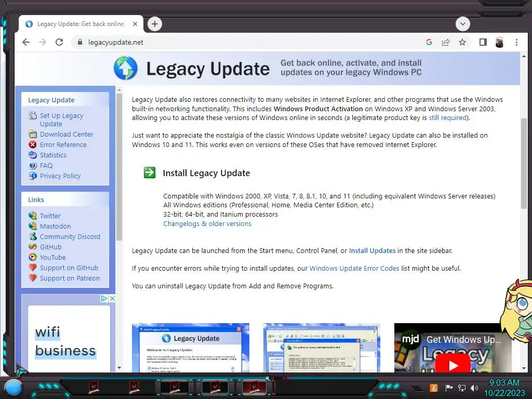Close the Legacy Update tab
The height and width of the screenshot is (399, 532).
pyautogui.click(x=135, y=24)
